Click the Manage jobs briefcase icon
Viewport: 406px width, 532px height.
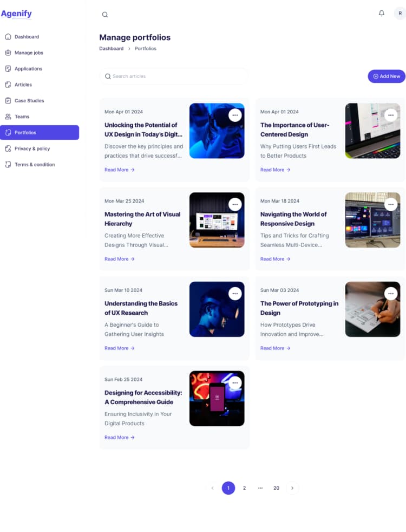pos(8,53)
